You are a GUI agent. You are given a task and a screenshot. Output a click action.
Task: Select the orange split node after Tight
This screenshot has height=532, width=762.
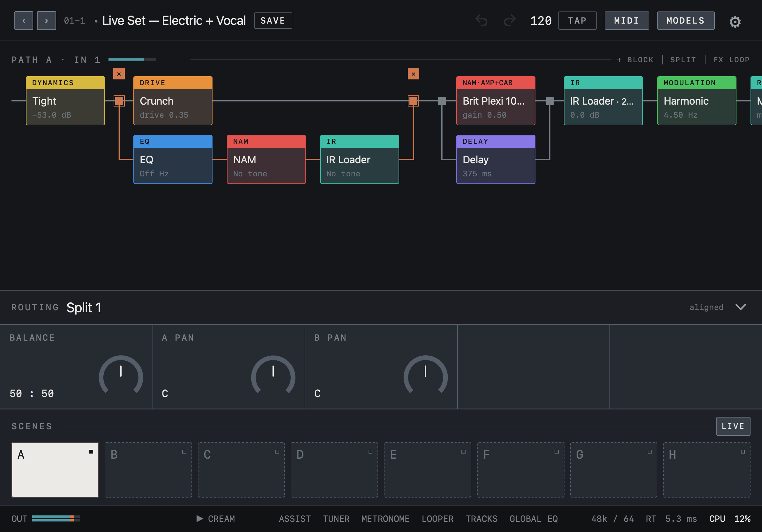(119, 101)
